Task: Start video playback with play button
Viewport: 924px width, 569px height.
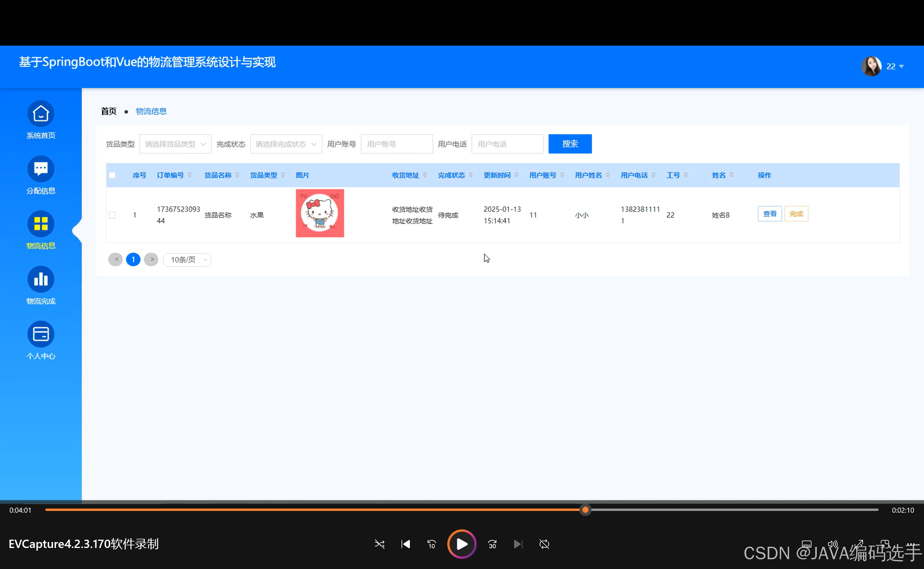Action: tap(461, 544)
